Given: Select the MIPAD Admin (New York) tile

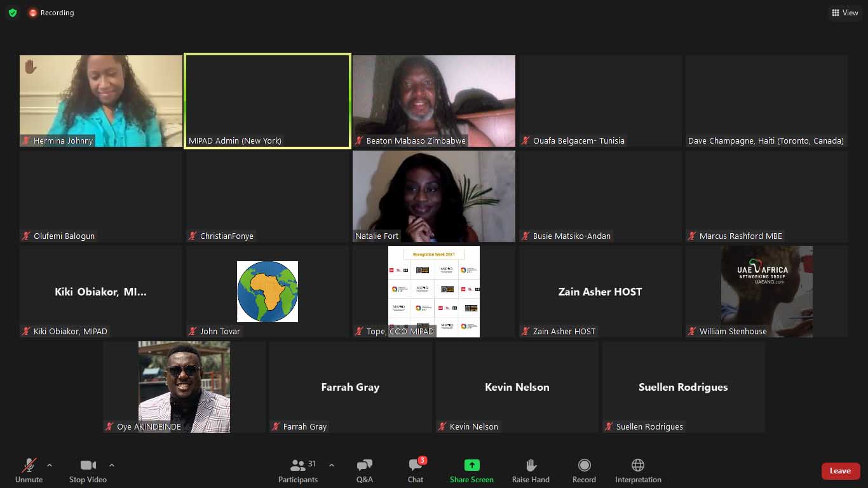Looking at the screenshot, I should click(x=268, y=101).
